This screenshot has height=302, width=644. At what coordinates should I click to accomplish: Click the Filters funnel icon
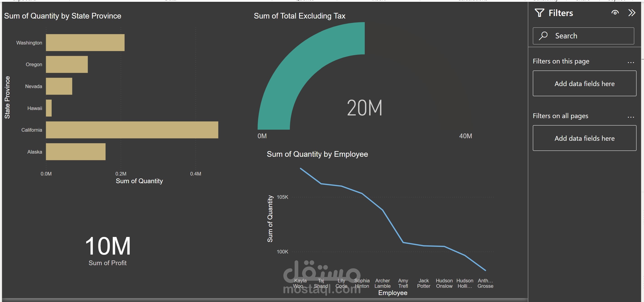[539, 13]
